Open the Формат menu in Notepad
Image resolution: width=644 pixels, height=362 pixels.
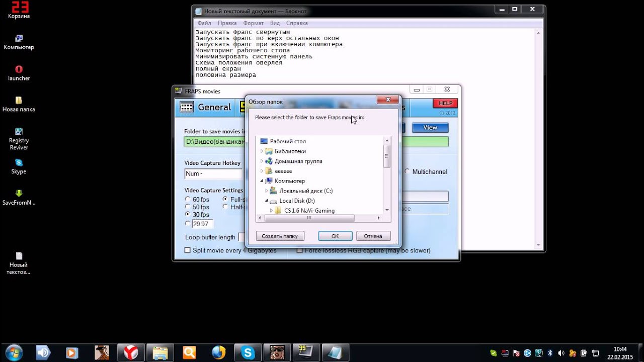click(253, 23)
